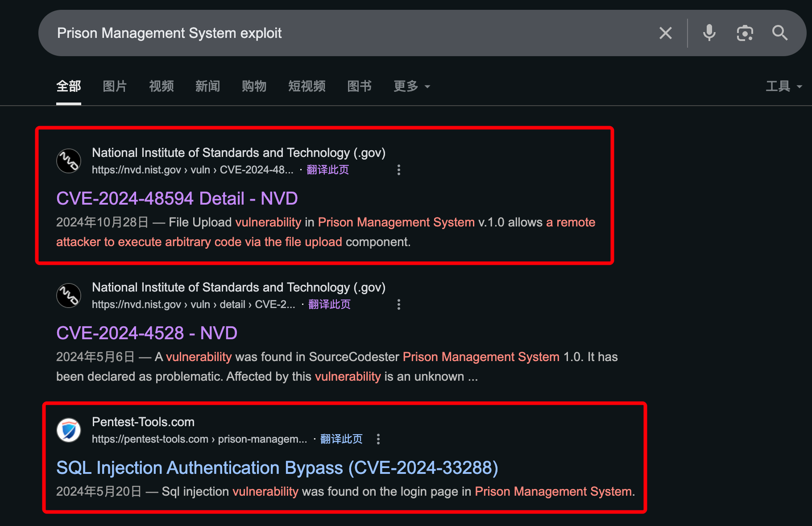
Task: Open the 工具 tools dropdown
Action: tap(783, 86)
